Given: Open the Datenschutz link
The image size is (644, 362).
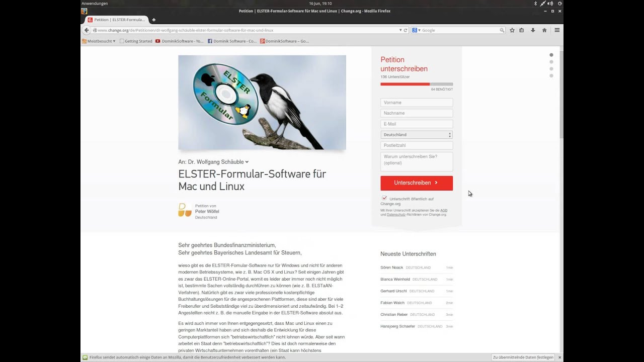Looking at the screenshot, I should point(395,215).
